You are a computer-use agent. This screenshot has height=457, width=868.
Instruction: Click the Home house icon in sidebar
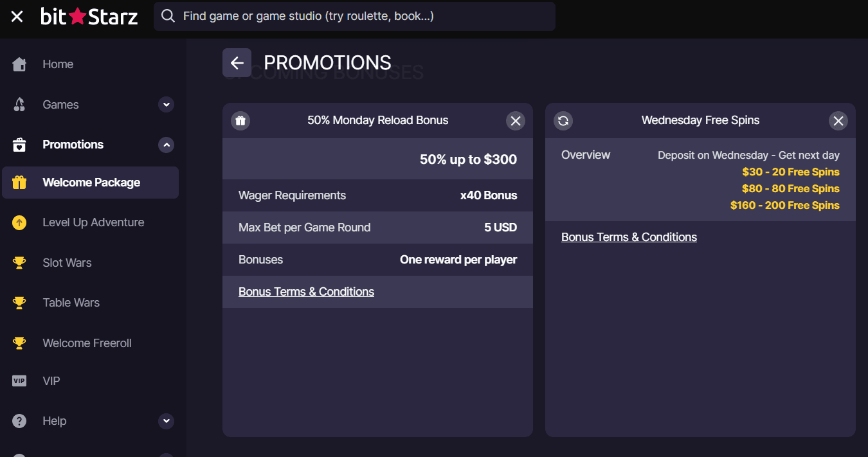[19, 64]
